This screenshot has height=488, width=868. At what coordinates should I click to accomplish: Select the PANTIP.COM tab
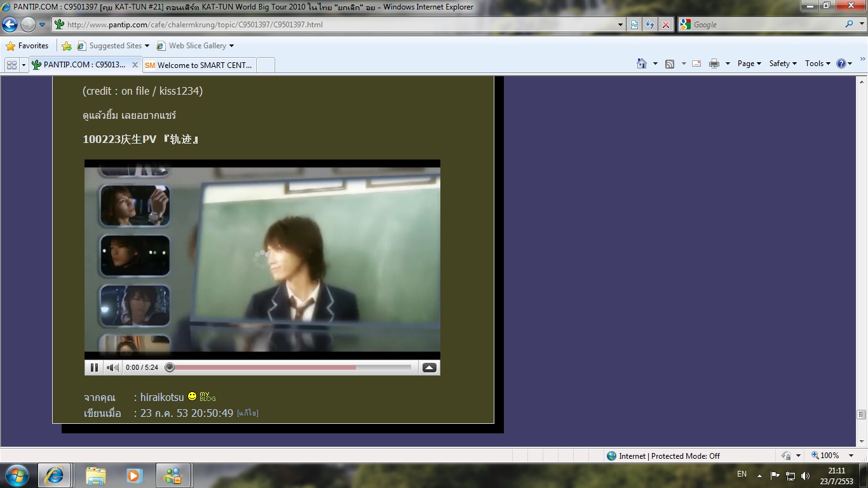coord(85,65)
